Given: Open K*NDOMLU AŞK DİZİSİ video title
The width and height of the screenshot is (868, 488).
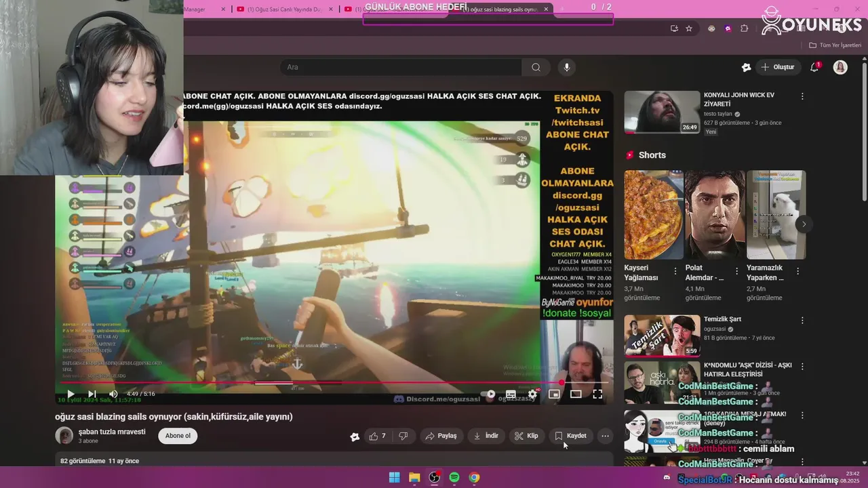Looking at the screenshot, I should point(747,369).
